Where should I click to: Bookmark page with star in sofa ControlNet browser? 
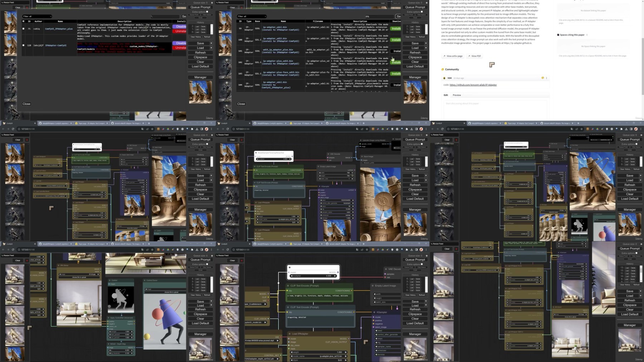pos(152,250)
